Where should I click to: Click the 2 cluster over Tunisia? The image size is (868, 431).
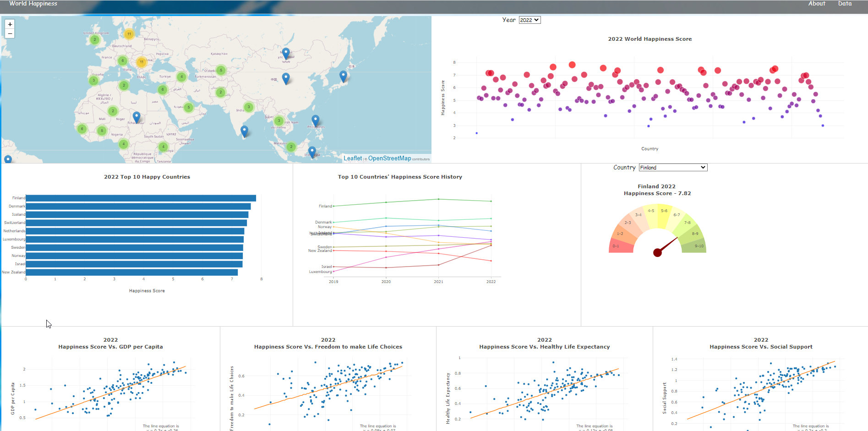[124, 85]
